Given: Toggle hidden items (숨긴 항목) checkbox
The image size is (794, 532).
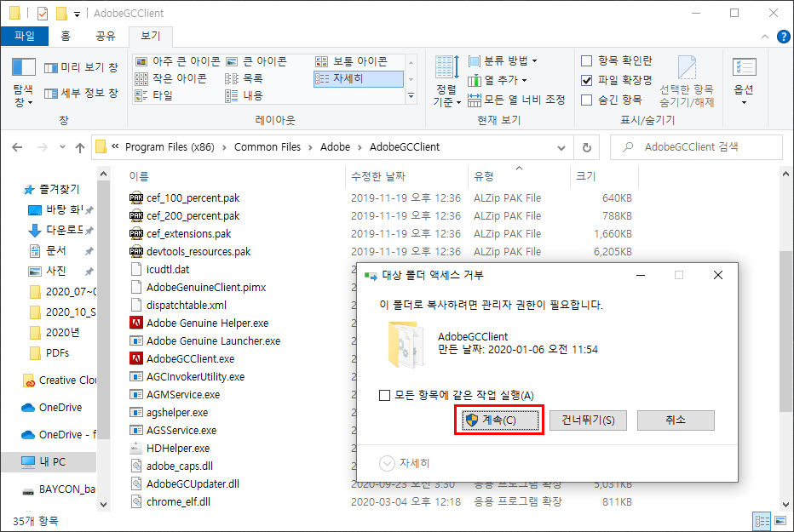Looking at the screenshot, I should 586,100.
